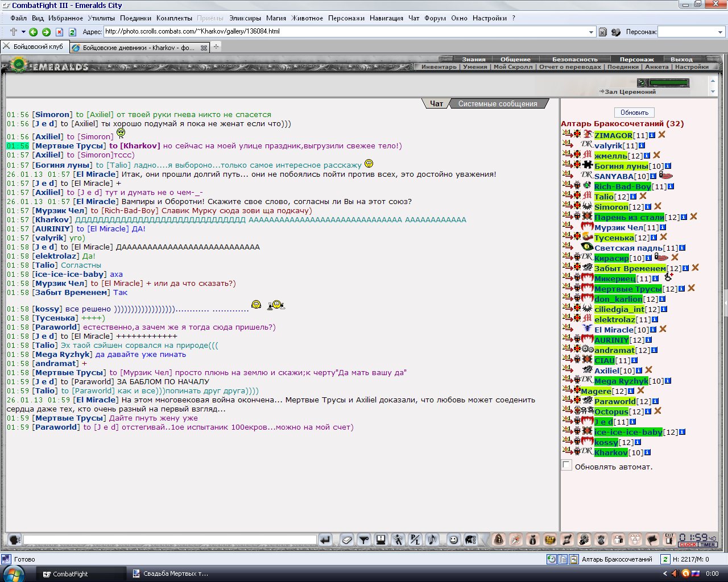
Task: Click the lips silence icon beside SANYABA
Action: click(x=665, y=176)
